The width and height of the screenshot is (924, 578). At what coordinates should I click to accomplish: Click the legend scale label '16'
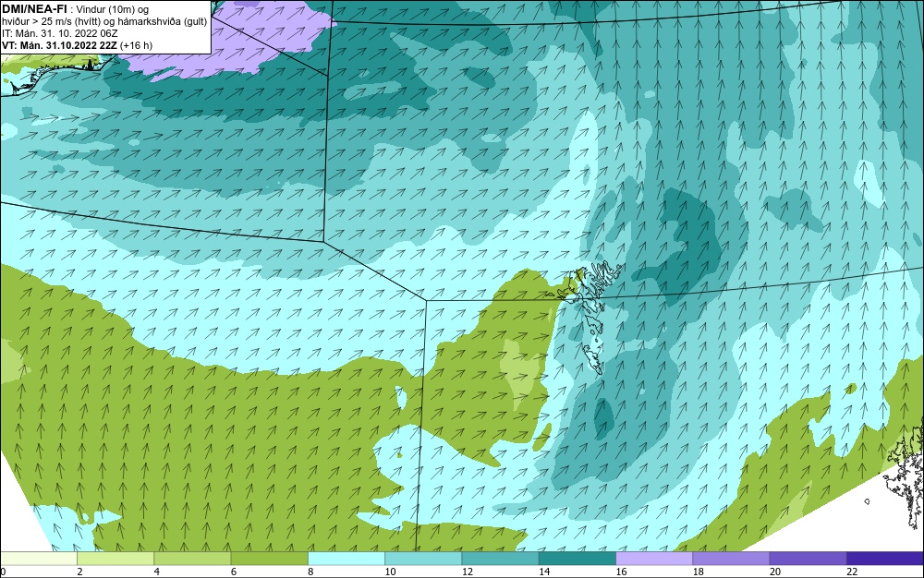point(621,572)
